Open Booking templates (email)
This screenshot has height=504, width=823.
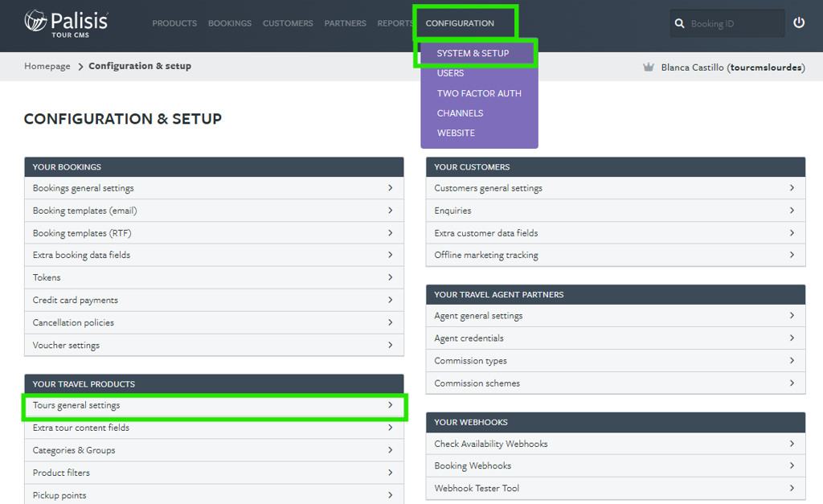click(214, 211)
